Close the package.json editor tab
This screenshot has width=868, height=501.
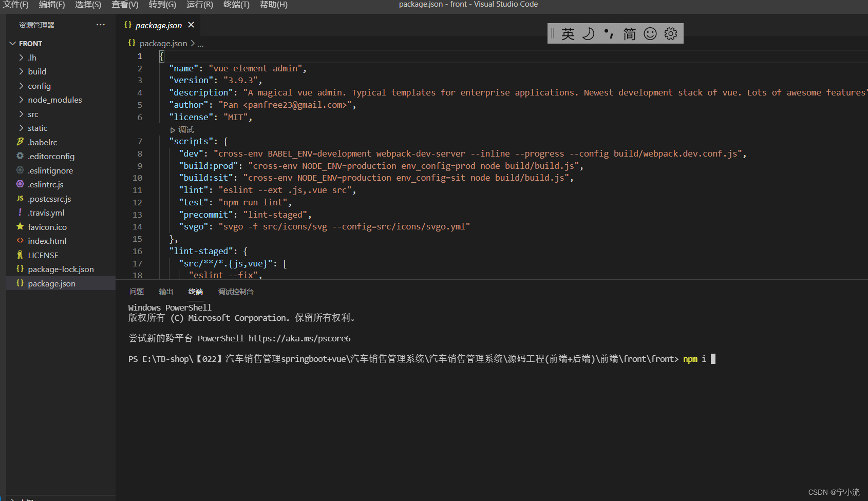tap(191, 25)
